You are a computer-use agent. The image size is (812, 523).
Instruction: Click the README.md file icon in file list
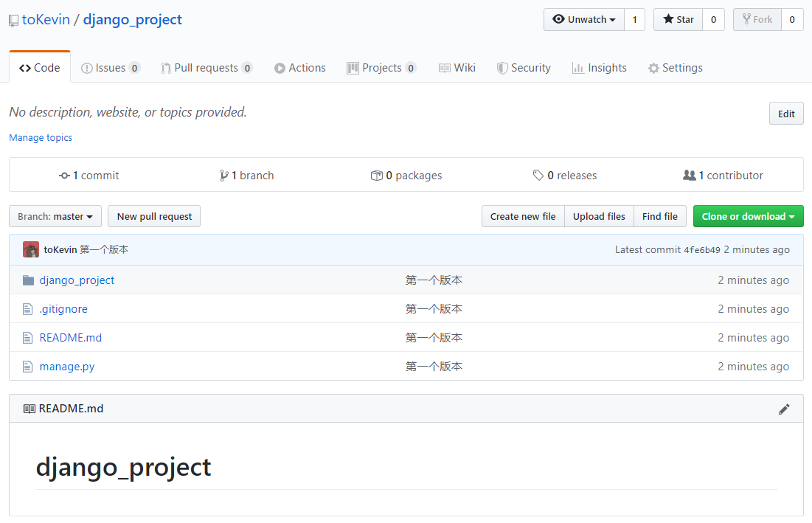(x=28, y=338)
